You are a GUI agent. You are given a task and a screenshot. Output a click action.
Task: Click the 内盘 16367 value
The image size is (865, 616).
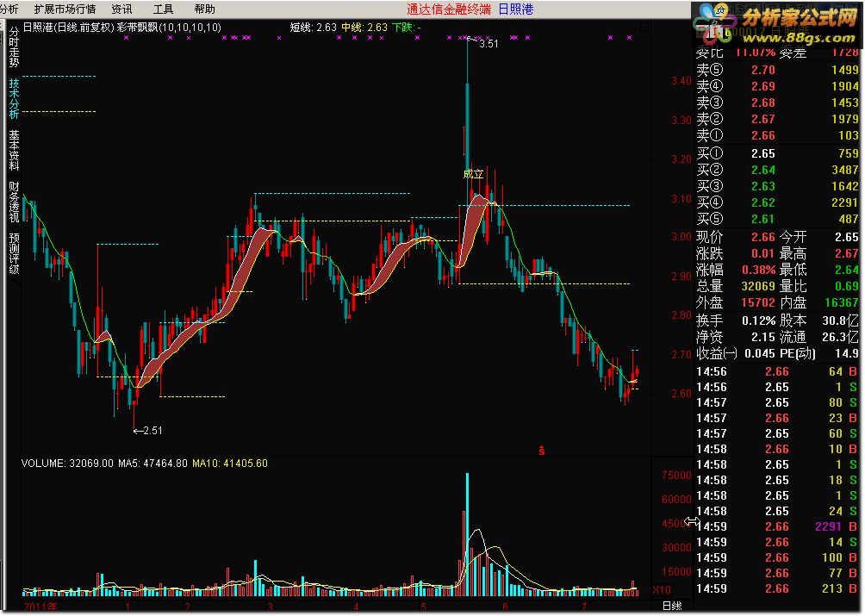tap(841, 302)
